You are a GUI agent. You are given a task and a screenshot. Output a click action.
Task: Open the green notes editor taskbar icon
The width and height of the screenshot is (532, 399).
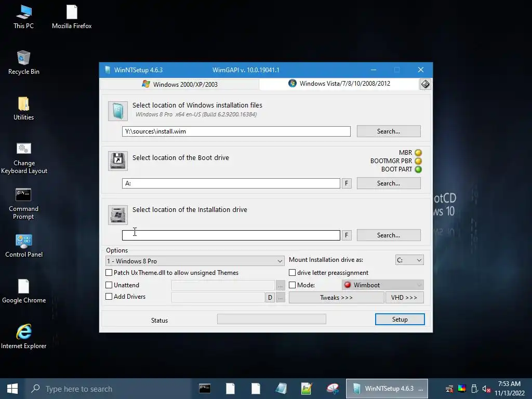click(x=307, y=389)
